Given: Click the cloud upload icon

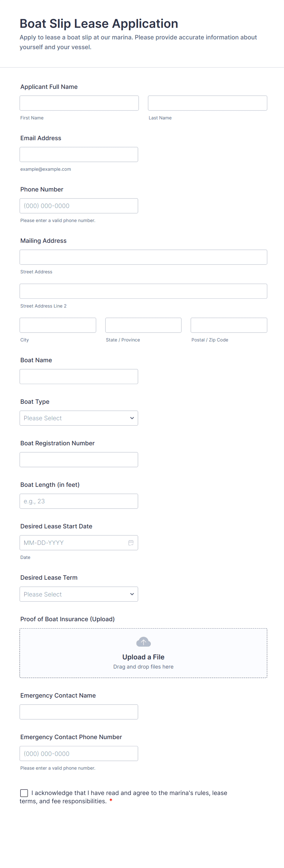Looking at the screenshot, I should tap(143, 642).
